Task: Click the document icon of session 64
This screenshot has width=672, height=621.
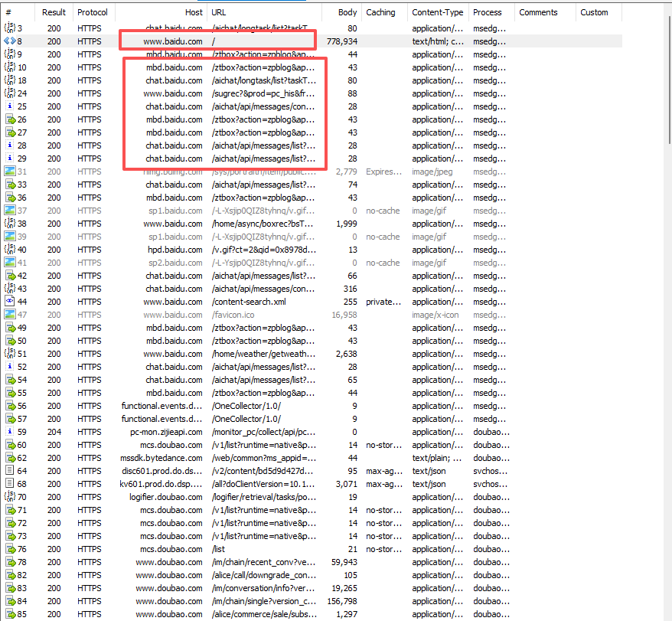Action: coord(9,470)
